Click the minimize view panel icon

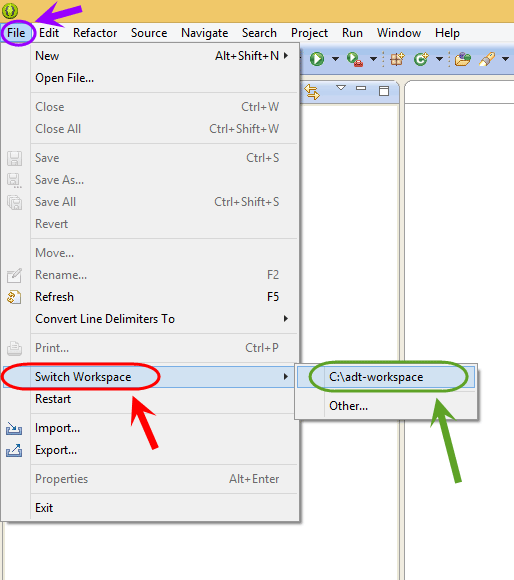pos(361,88)
